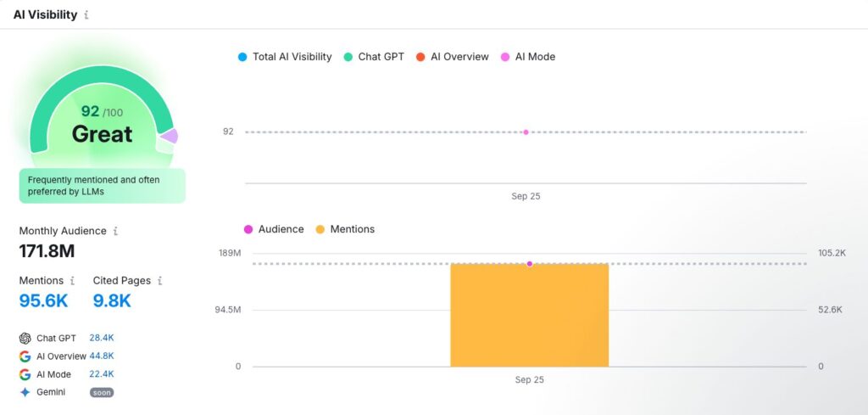
Task: Click the purple segment on the score gauge
Action: pos(170,136)
